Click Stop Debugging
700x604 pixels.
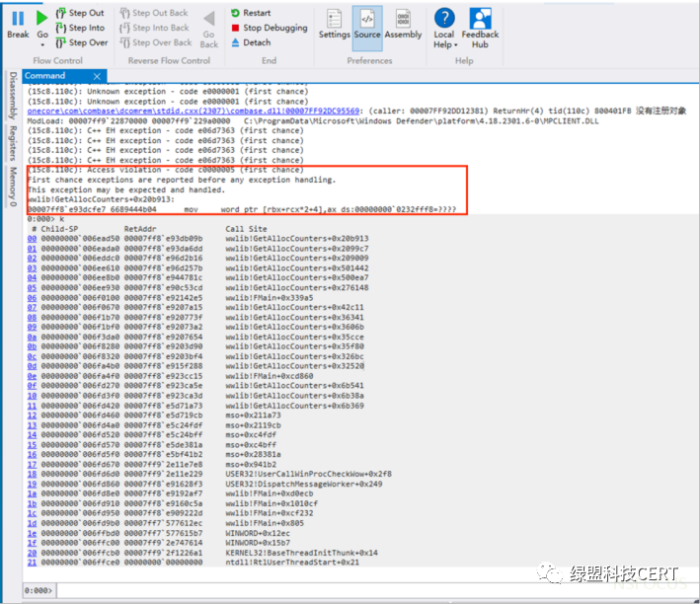270,28
